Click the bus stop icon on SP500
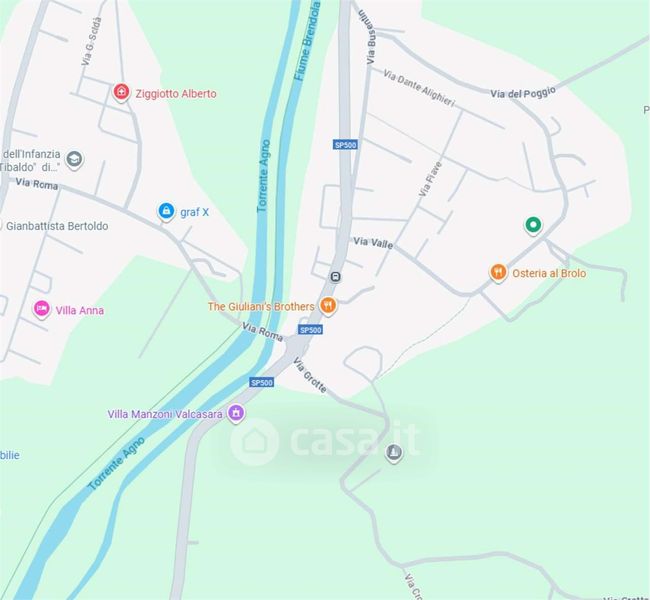This screenshot has height=600, width=650. 335,277
